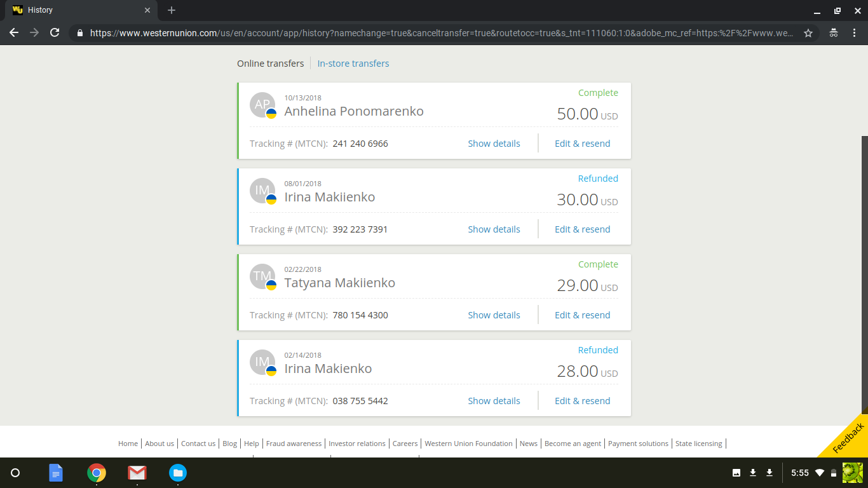Open Gmail from the shelf

[x=137, y=473]
